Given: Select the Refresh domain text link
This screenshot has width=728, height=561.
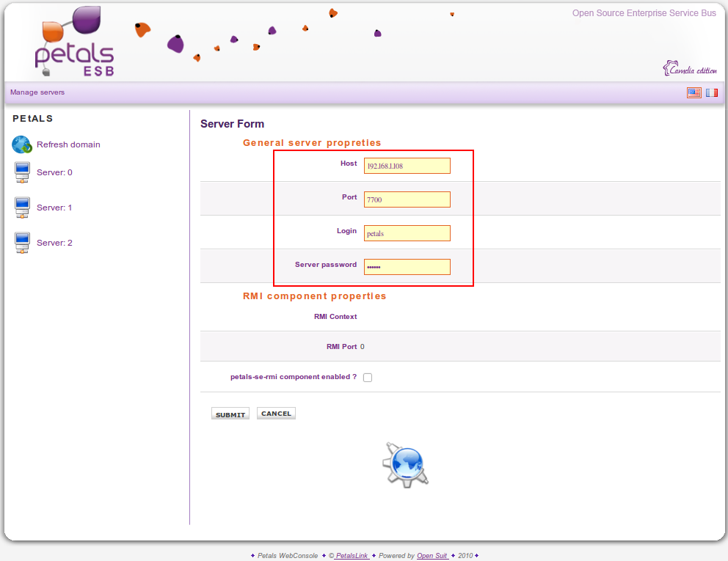Looking at the screenshot, I should [x=68, y=144].
